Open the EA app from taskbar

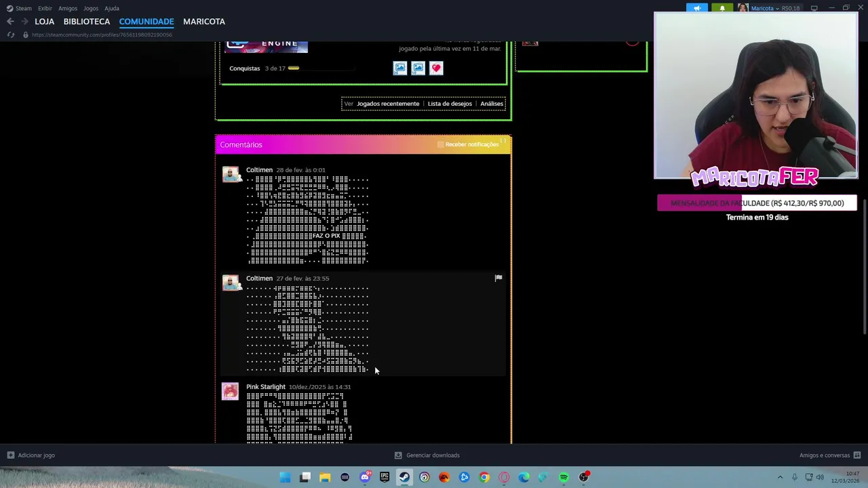pos(444,477)
